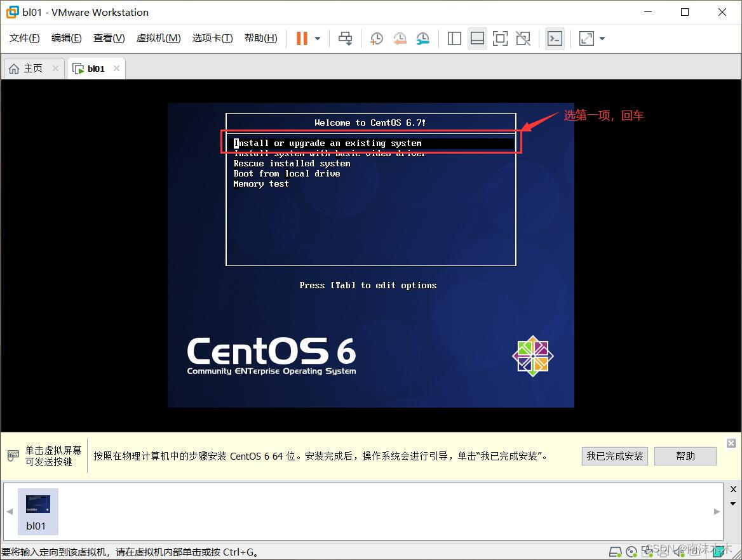Select the bl01 thumbnail in the thumbnail bar

click(38, 511)
